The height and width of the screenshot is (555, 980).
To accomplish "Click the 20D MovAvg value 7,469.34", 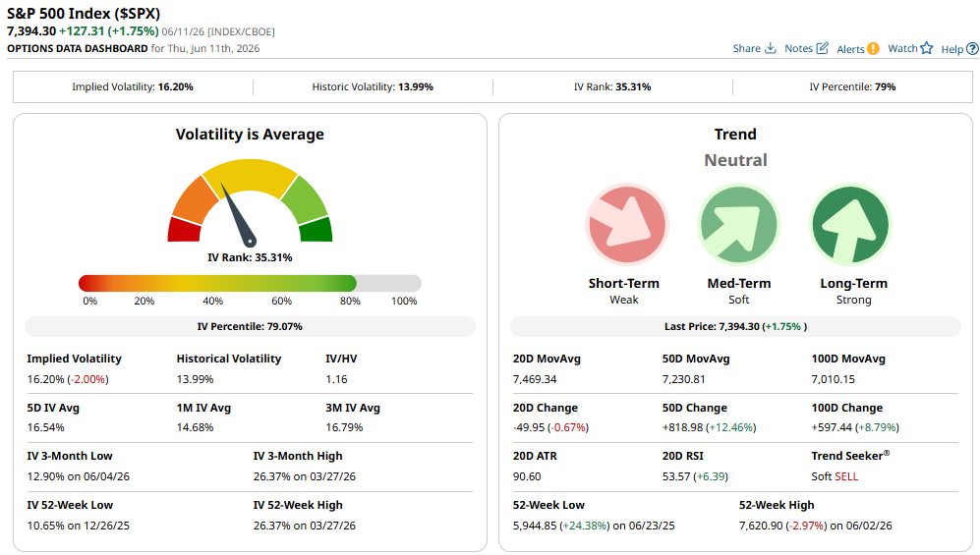I will (x=535, y=379).
